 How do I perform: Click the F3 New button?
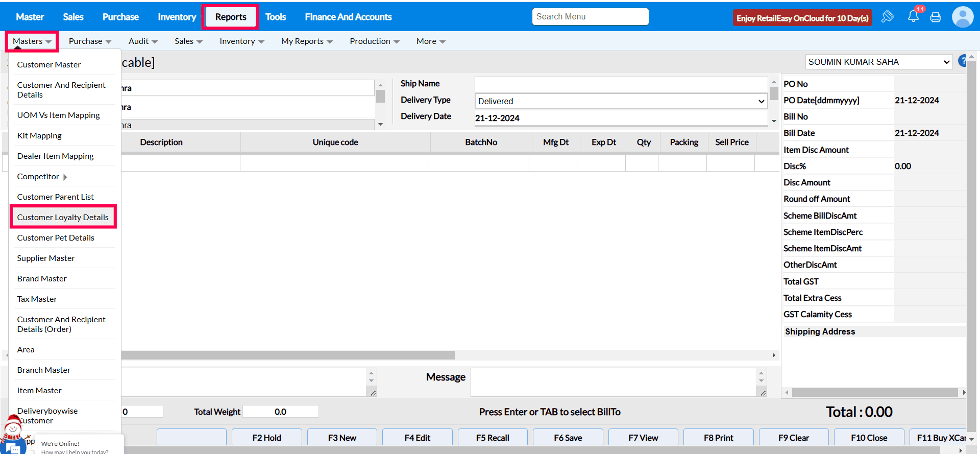(342, 438)
